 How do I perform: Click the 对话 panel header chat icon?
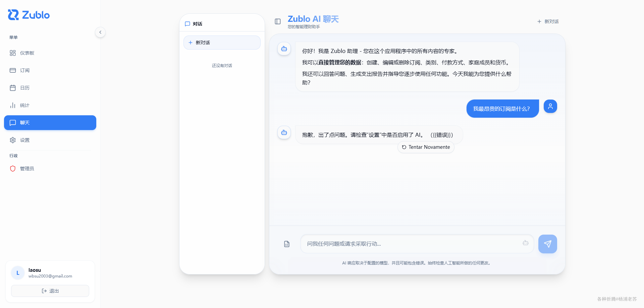pos(187,24)
